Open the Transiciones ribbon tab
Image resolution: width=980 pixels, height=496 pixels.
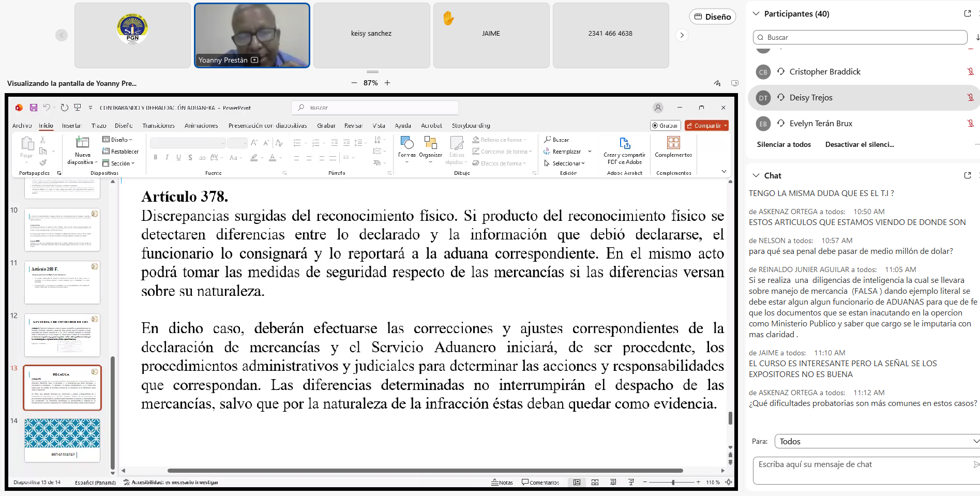(158, 126)
